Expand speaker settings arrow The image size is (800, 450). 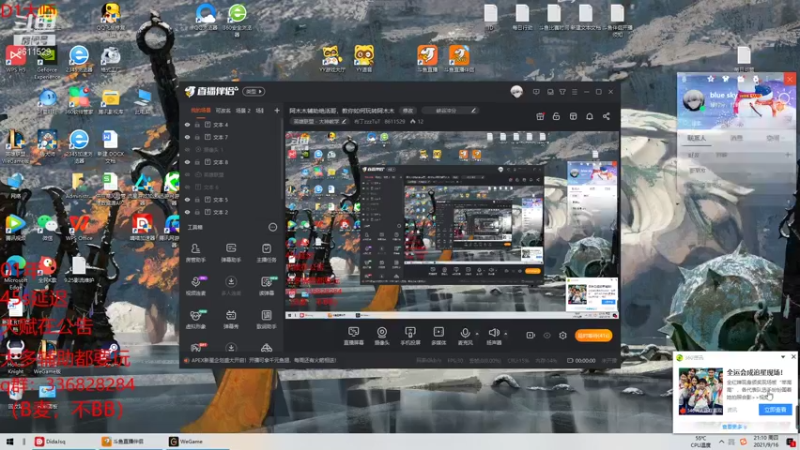point(506,334)
